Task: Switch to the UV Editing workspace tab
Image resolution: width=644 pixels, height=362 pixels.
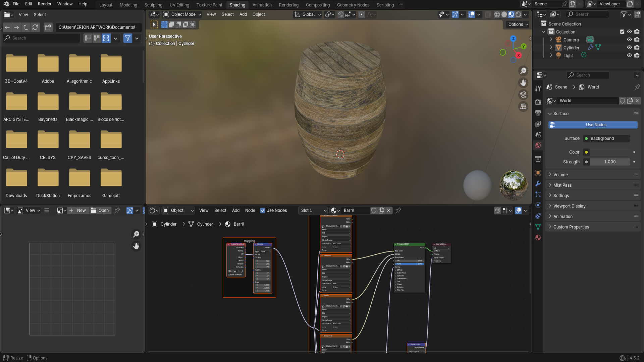Action: (x=179, y=5)
